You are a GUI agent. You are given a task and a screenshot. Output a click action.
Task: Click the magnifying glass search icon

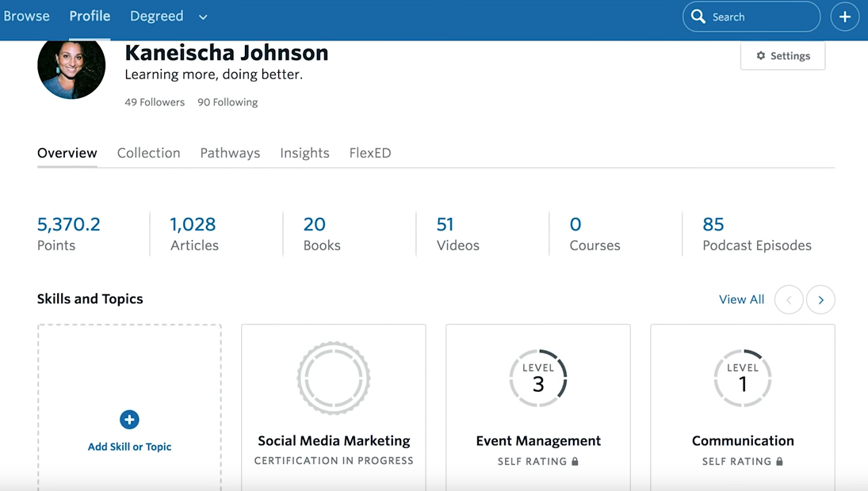[698, 17]
